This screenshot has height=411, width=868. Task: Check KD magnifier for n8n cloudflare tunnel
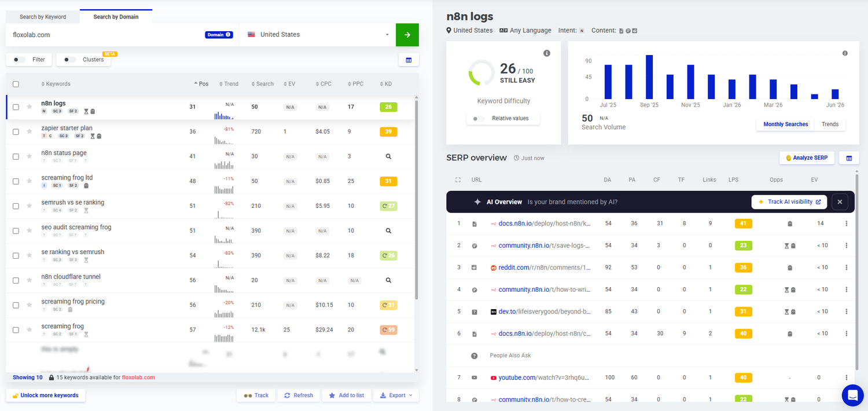tap(388, 280)
